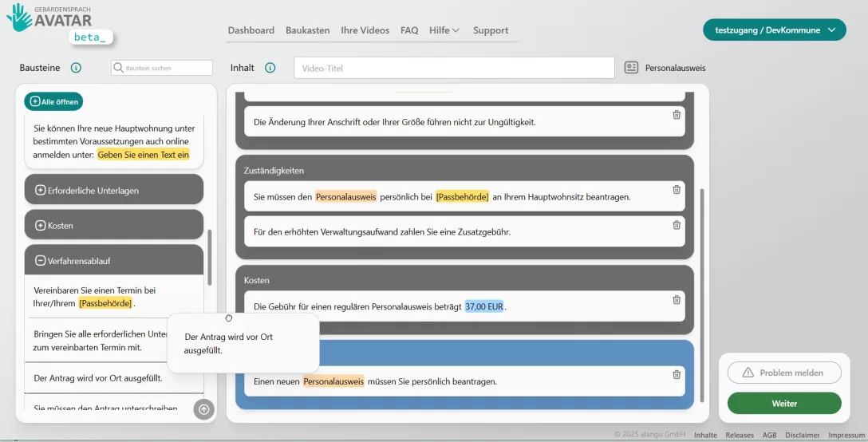This screenshot has width=868, height=442.
Task: Open Ihre Videos from navigation
Action: 365,30
